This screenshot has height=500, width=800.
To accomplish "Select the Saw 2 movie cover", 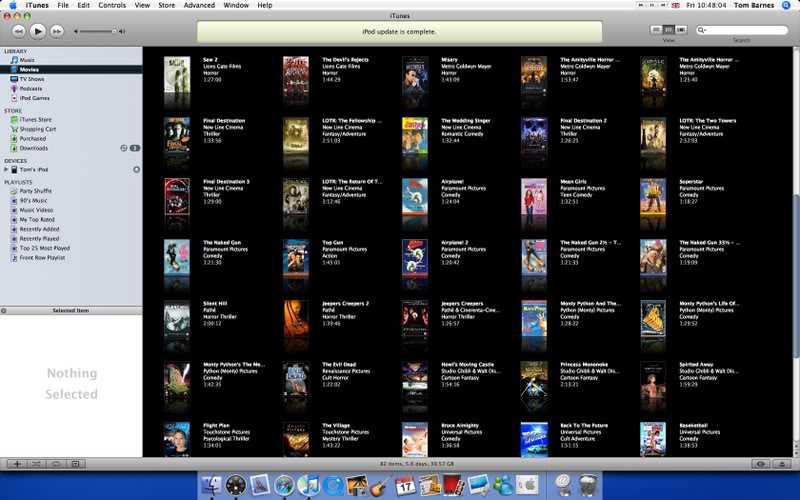I will click(177, 74).
